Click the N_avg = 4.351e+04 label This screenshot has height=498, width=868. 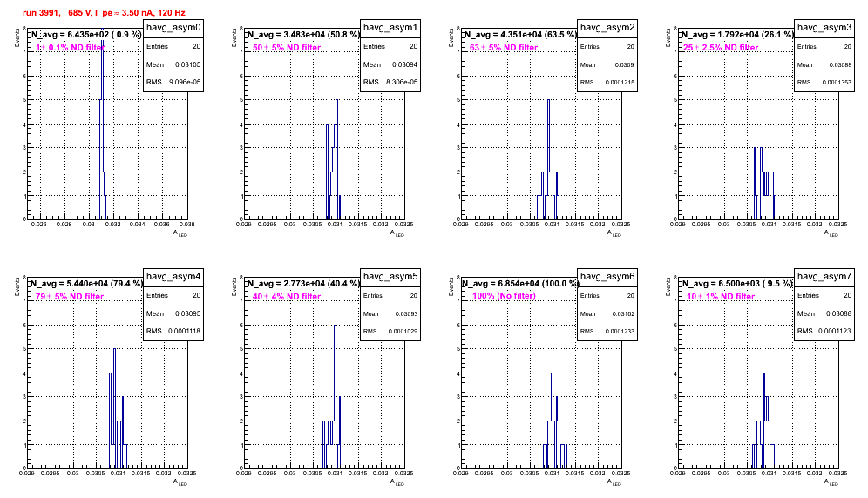(520, 35)
